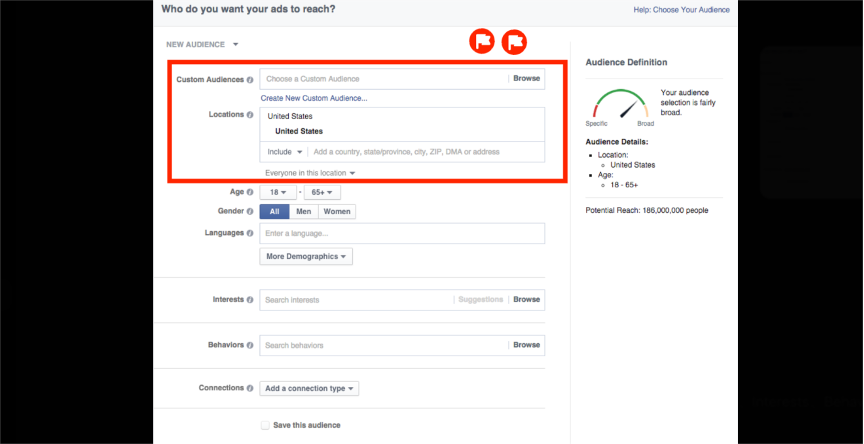Screen dimensions: 864x444
Task: Click the left red flag icon
Action: 482,42
